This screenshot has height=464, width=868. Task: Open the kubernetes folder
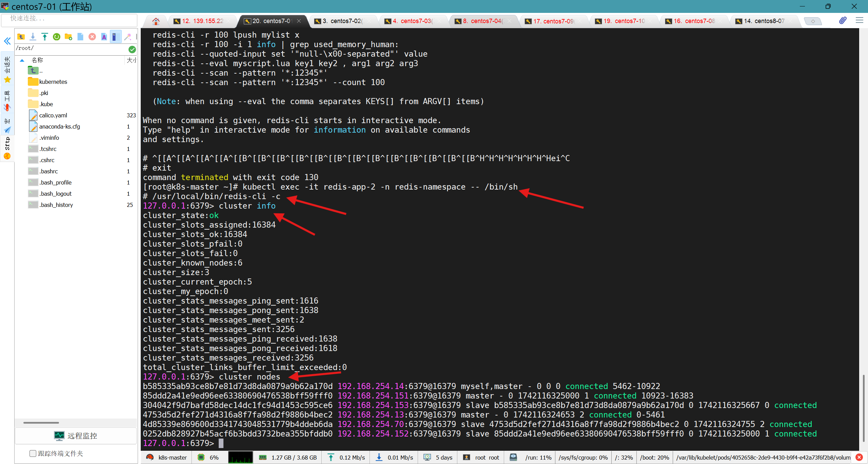click(53, 82)
